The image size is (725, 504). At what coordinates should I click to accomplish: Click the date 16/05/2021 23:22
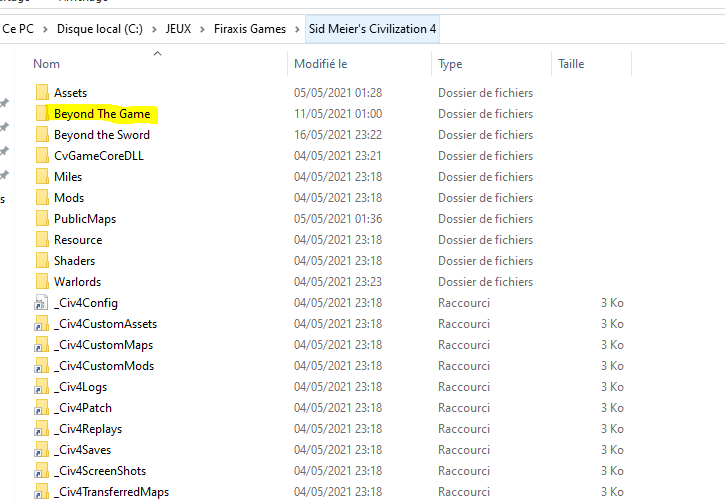(x=338, y=135)
